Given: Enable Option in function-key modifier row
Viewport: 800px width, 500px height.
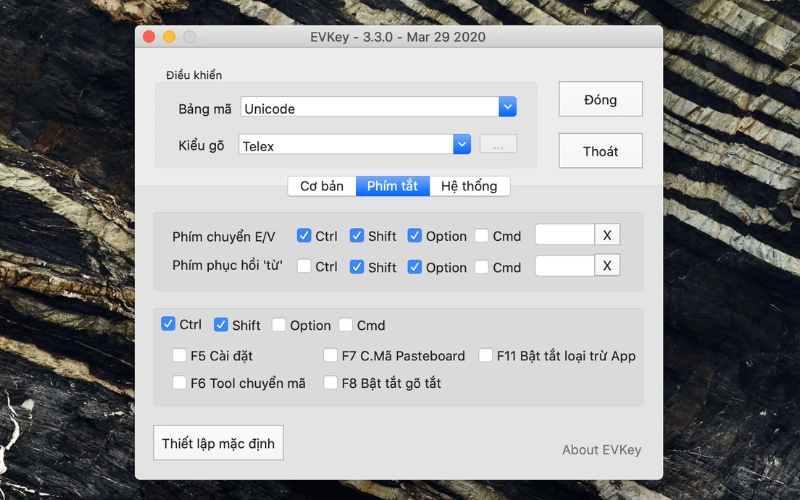Looking at the screenshot, I should [x=279, y=324].
